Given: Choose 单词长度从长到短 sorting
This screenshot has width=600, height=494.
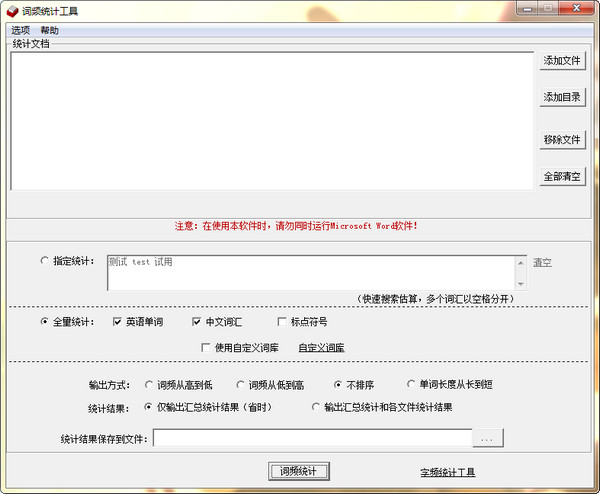Looking at the screenshot, I should [411, 384].
